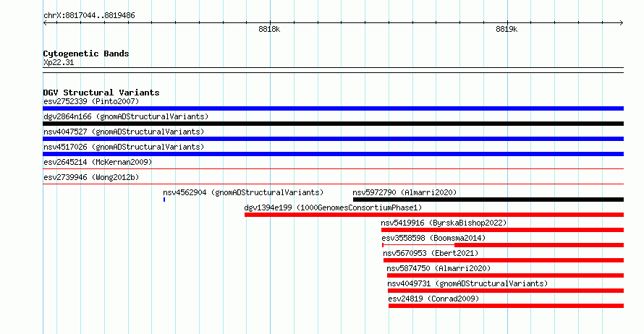Open nsv5874750 (Almarri2020) variant label
Image resolution: width=644 pixels, height=334 pixels.
click(438, 268)
